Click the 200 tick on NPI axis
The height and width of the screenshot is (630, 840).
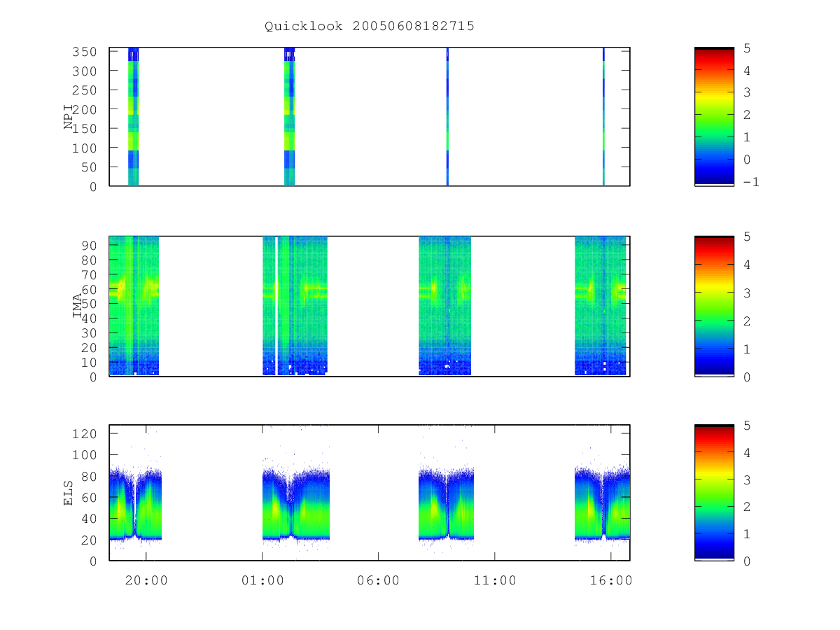click(85, 109)
